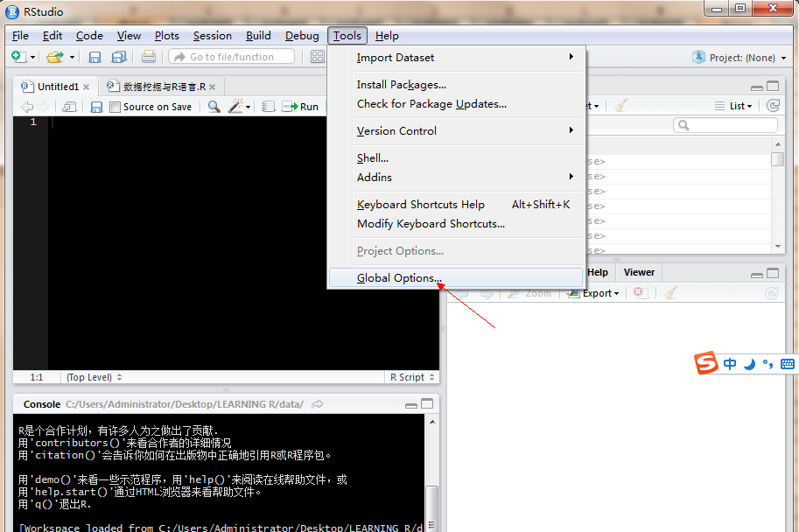Open the Code menu
This screenshot has height=532, width=799.
pos(89,36)
